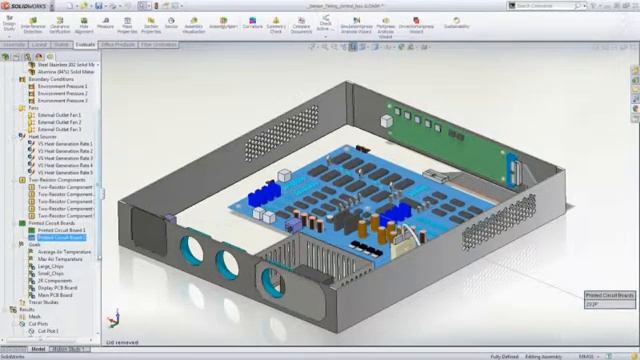Activate the Measure tool
The image size is (640, 360).
[x=105, y=23]
